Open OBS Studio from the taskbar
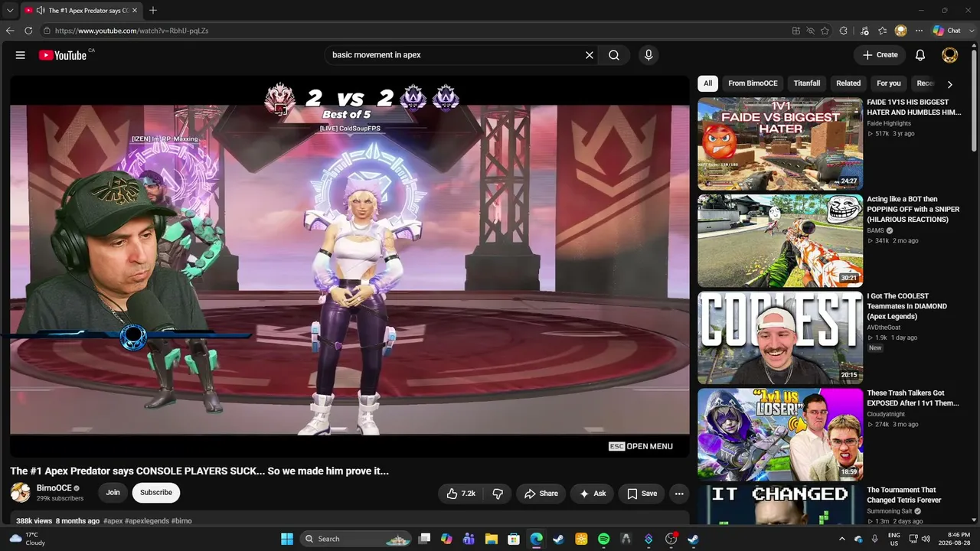 pyautogui.click(x=671, y=539)
